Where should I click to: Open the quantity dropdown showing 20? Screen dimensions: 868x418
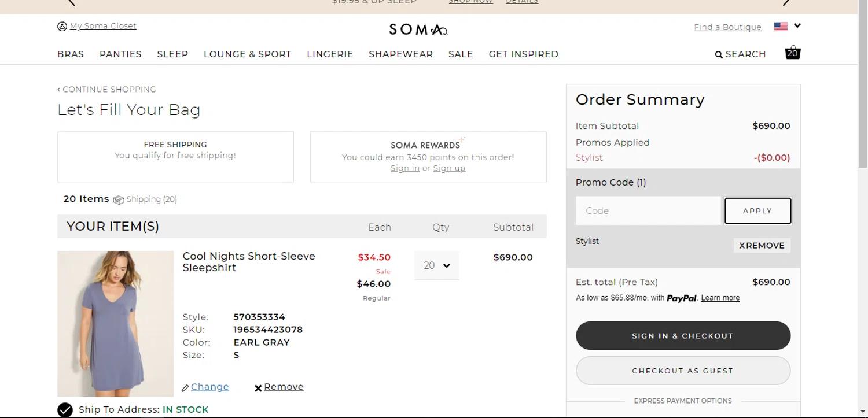pyautogui.click(x=436, y=265)
